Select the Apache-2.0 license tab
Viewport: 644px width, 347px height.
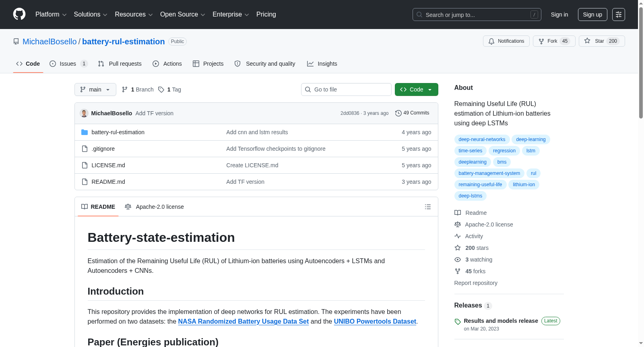point(154,207)
